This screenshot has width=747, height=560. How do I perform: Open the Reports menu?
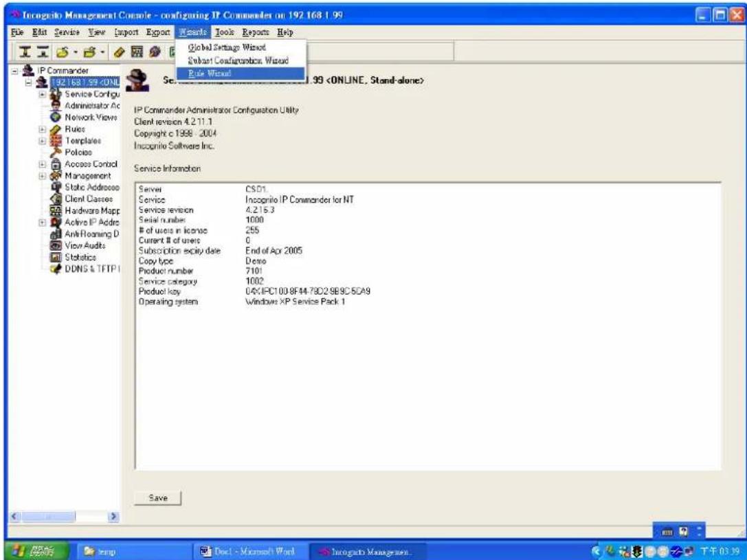point(256,32)
